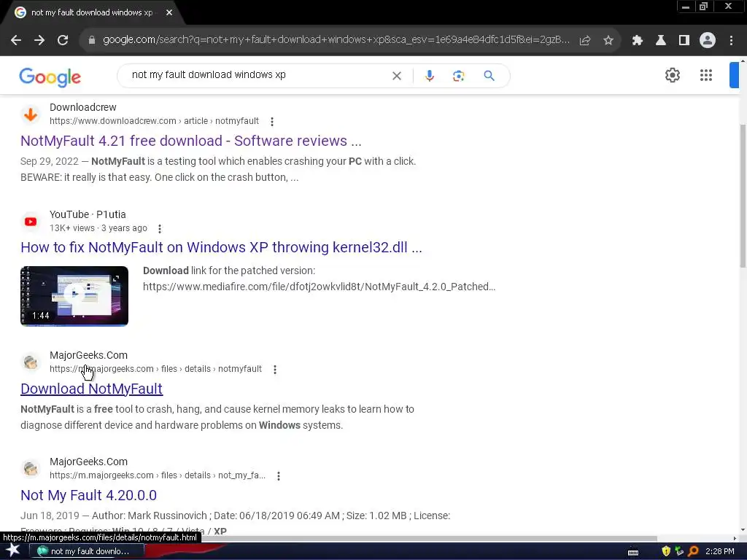Bookmark this page with star icon
747x560 pixels.
[608, 41]
